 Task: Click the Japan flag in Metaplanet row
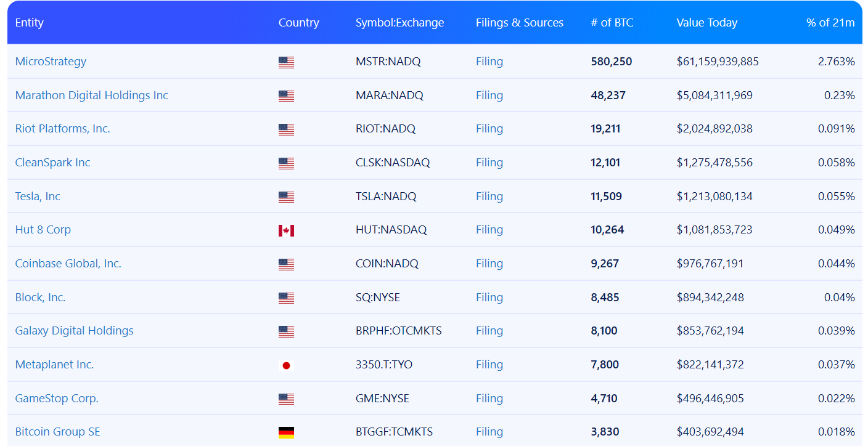(286, 365)
